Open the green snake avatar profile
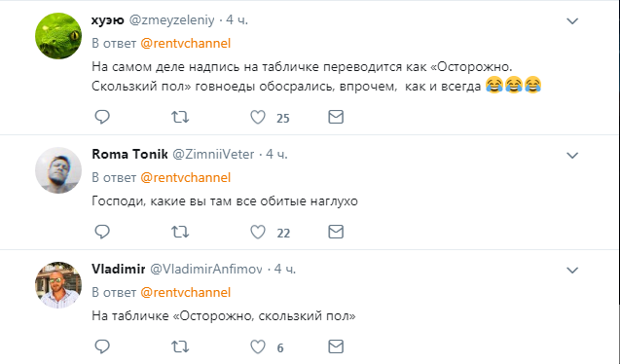 coord(58,36)
